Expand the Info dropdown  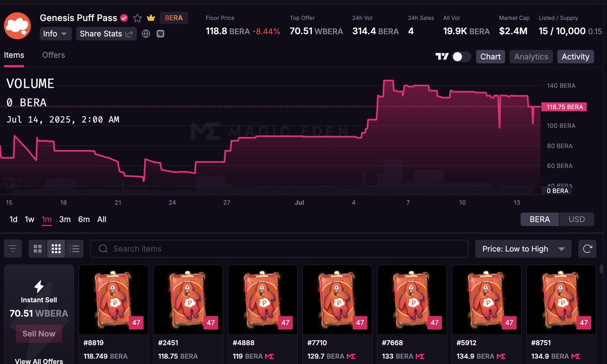pos(56,34)
